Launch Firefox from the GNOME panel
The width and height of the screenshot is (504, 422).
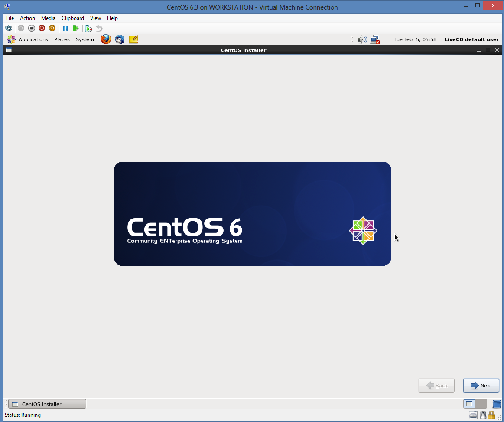click(106, 39)
